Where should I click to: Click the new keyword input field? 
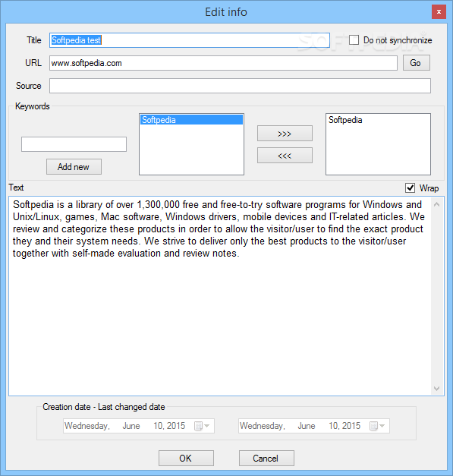[x=74, y=144]
